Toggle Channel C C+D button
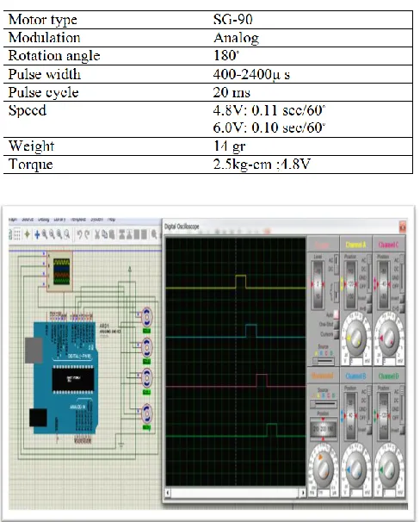 click(402, 308)
